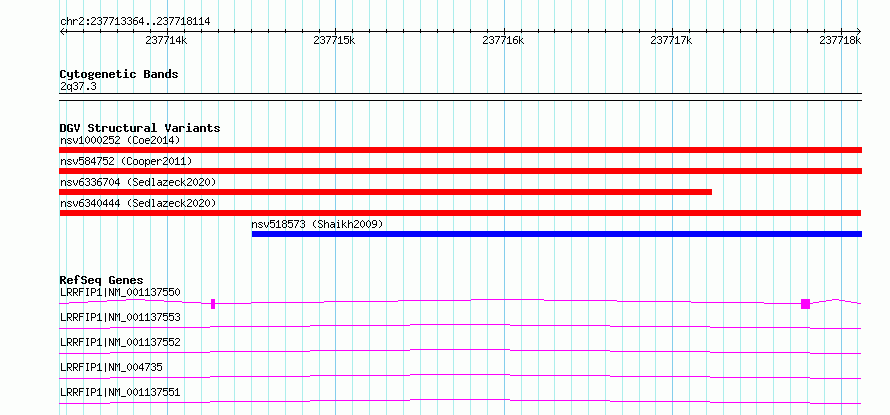Screen dimensions: 890x415
Task: Click the blue nsv518573 (Shaikh2009) variant bar
Action: (557, 234)
